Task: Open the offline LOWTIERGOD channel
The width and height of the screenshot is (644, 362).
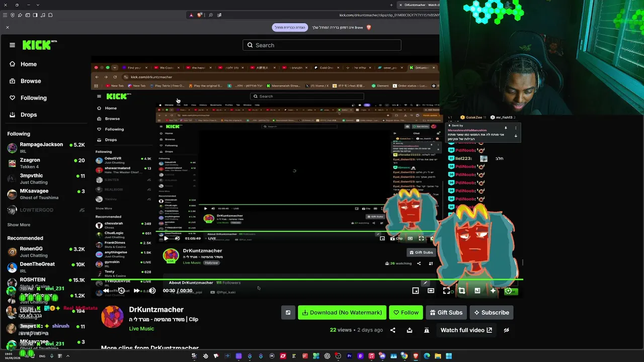Action: pyautogui.click(x=45, y=210)
